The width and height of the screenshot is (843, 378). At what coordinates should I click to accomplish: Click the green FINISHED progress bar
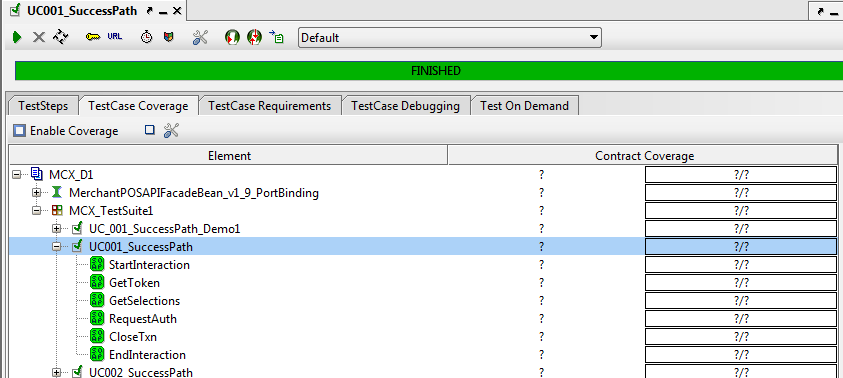click(x=435, y=71)
